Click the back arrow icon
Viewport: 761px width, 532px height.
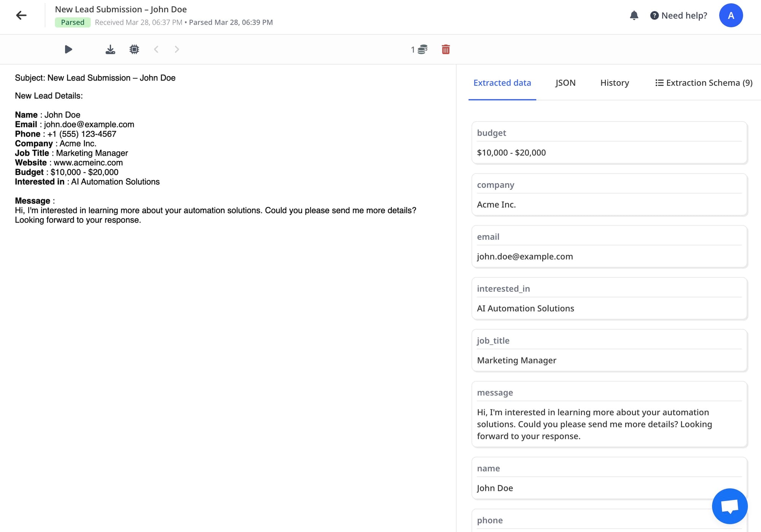21,15
